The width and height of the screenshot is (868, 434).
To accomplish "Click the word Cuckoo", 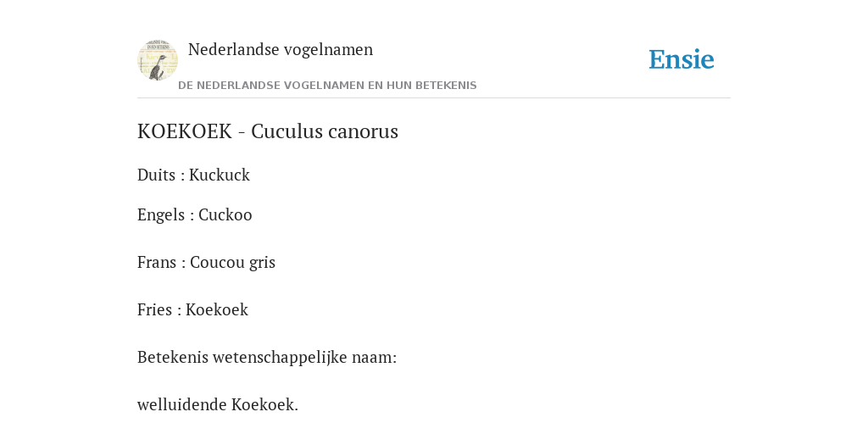I will (225, 214).
